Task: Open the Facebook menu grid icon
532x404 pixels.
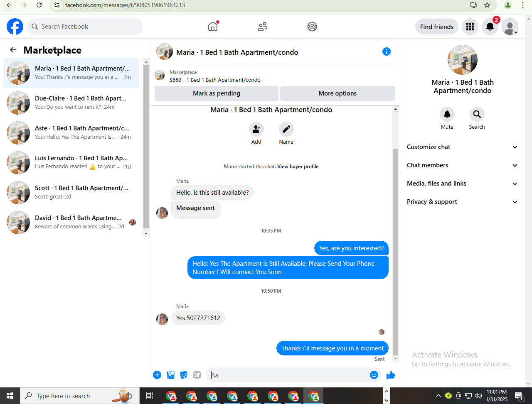Action: point(470,27)
